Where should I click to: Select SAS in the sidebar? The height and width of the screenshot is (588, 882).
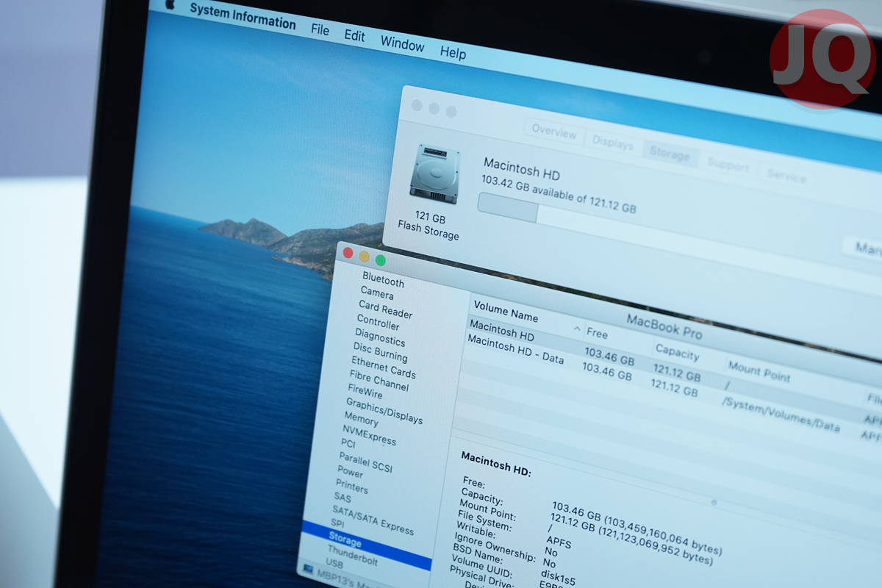342,498
